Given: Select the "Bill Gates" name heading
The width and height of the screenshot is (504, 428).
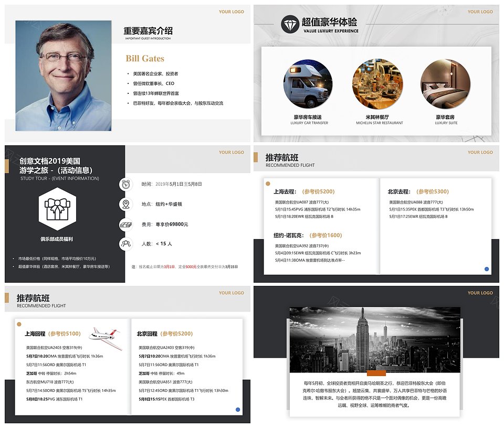Looking at the screenshot, I should (x=145, y=58).
